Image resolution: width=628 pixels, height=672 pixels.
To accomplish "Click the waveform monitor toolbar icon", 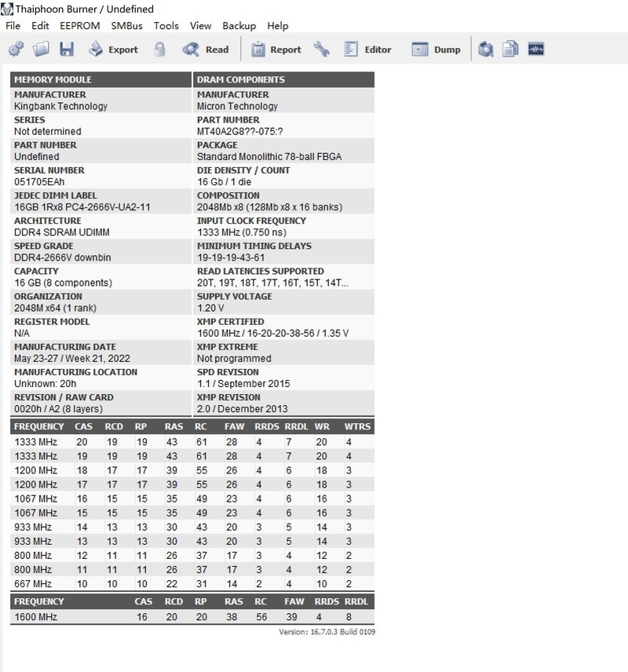I will coord(536,49).
